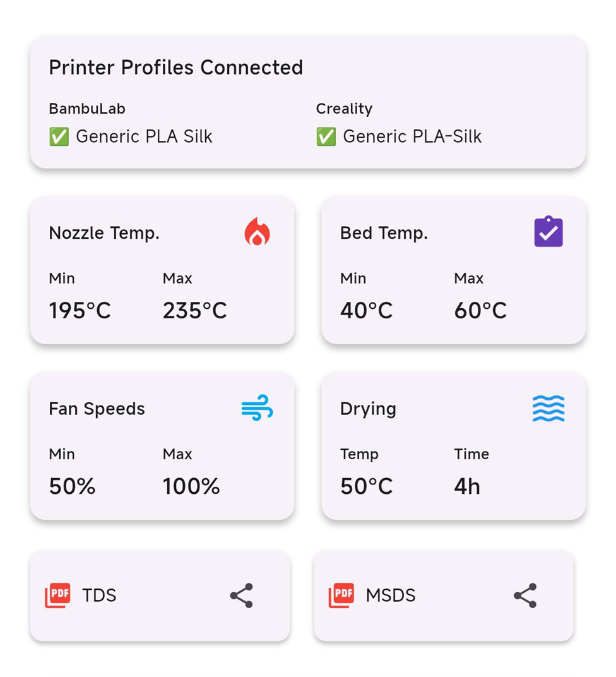
Task: Click the Printer Profiles Connected heading
Action: point(175,68)
